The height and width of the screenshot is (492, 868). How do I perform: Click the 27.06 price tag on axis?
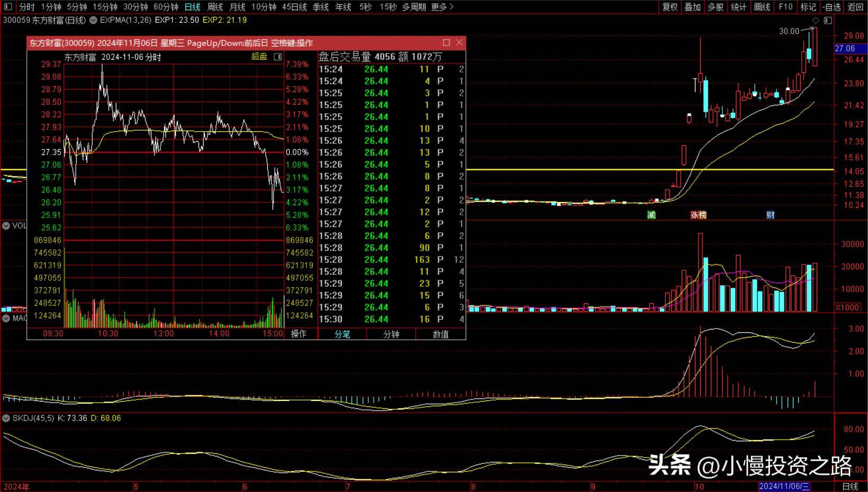851,48
